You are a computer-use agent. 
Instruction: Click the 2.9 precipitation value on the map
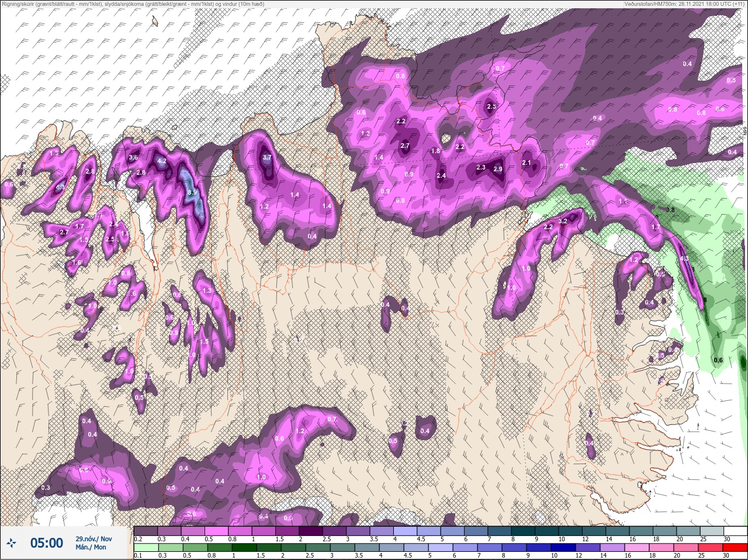tap(498, 169)
